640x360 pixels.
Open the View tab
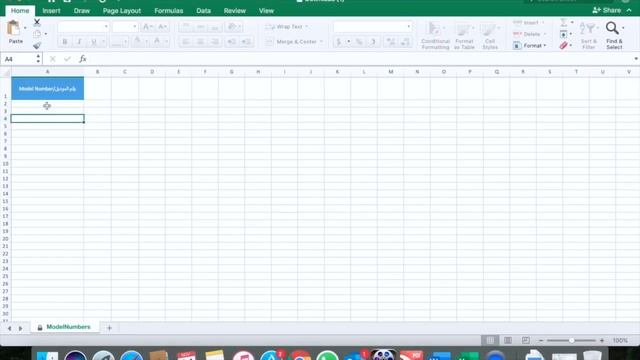click(266, 11)
